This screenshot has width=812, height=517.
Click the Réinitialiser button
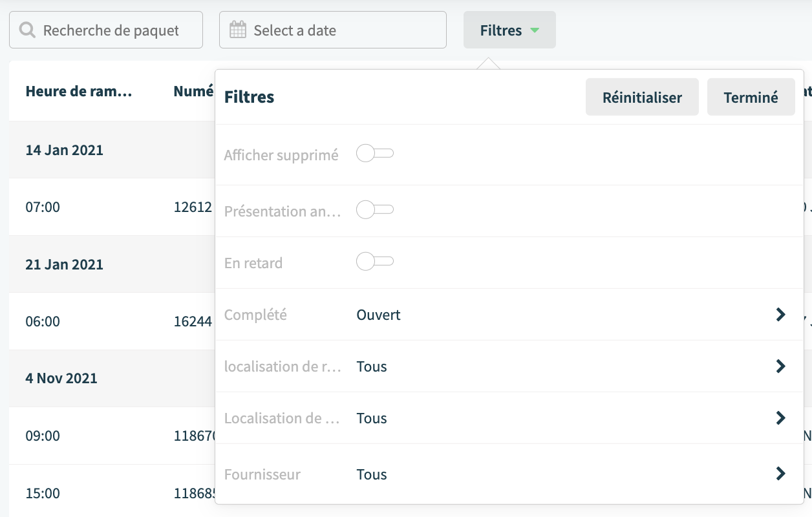point(642,97)
